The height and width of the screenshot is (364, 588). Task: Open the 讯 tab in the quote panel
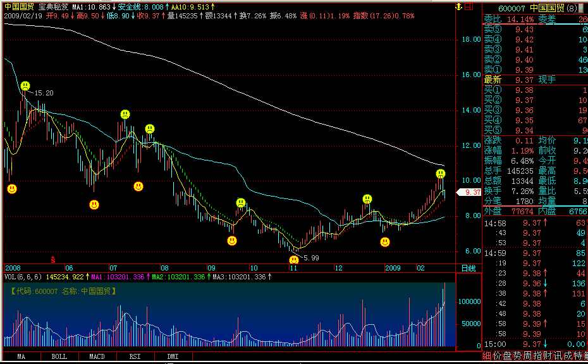(x=558, y=356)
